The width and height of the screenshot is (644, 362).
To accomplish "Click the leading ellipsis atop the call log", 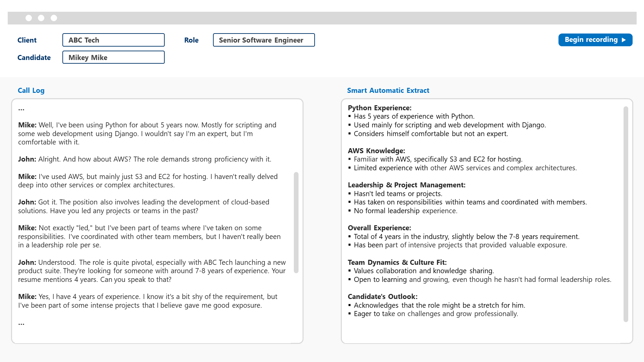I will coord(21,109).
